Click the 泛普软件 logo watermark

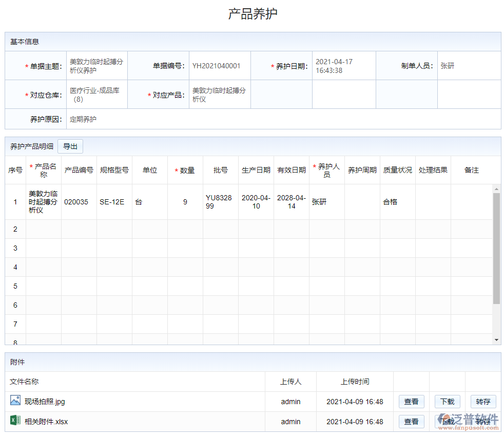(x=469, y=419)
